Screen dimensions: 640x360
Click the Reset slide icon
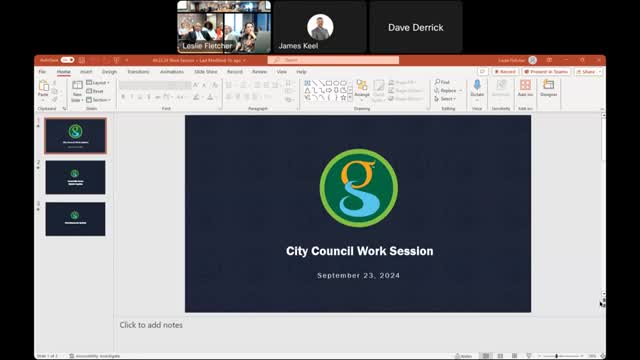[x=95, y=91]
